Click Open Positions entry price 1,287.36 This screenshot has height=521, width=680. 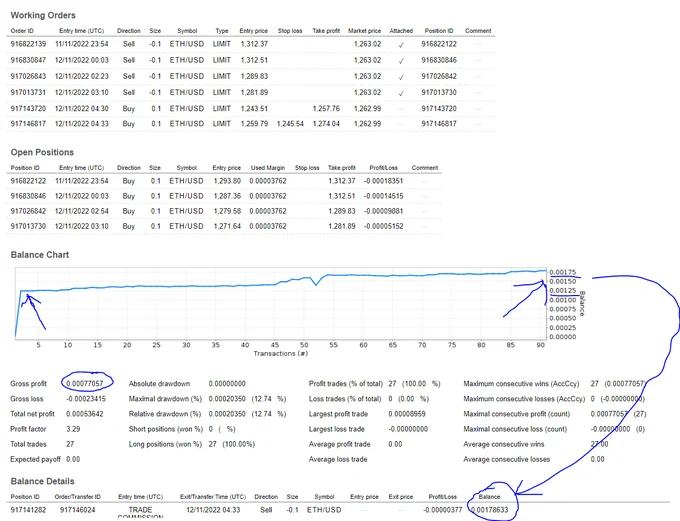click(x=227, y=196)
